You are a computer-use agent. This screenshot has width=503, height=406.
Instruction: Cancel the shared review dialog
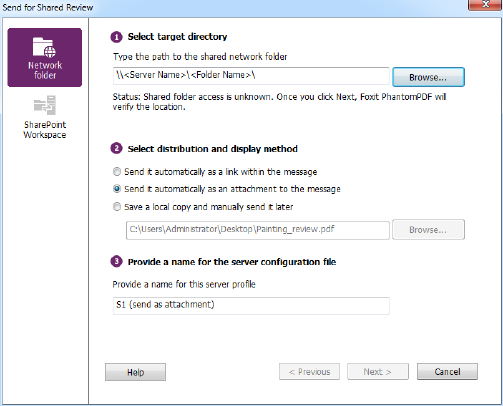tap(447, 372)
